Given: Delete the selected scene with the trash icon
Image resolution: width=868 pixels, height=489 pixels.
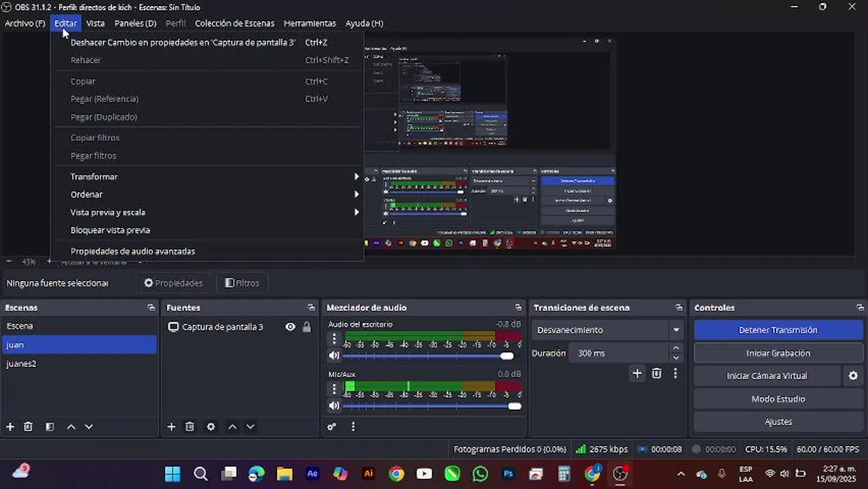Looking at the screenshot, I should tap(28, 427).
